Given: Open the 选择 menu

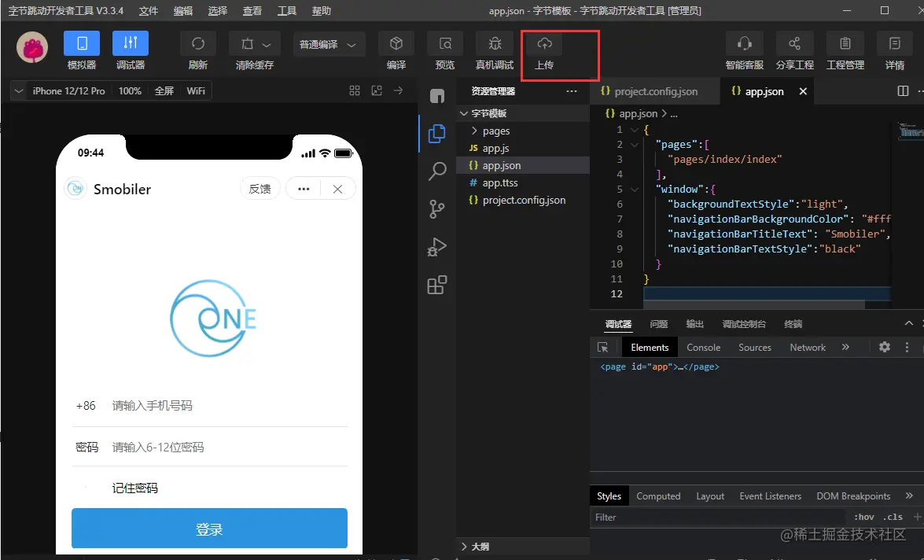Looking at the screenshot, I should (218, 10).
